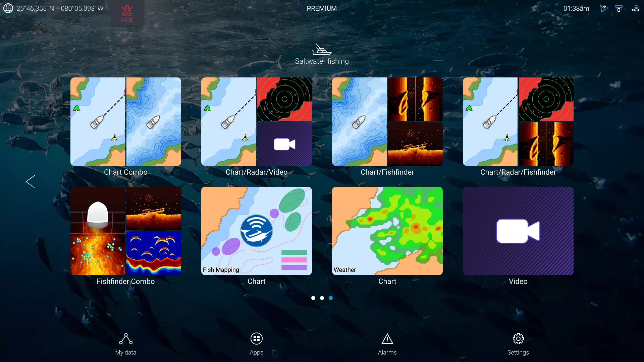This screenshot has height=362, width=644.
Task: Select second page indicator dot
Action: click(322, 298)
